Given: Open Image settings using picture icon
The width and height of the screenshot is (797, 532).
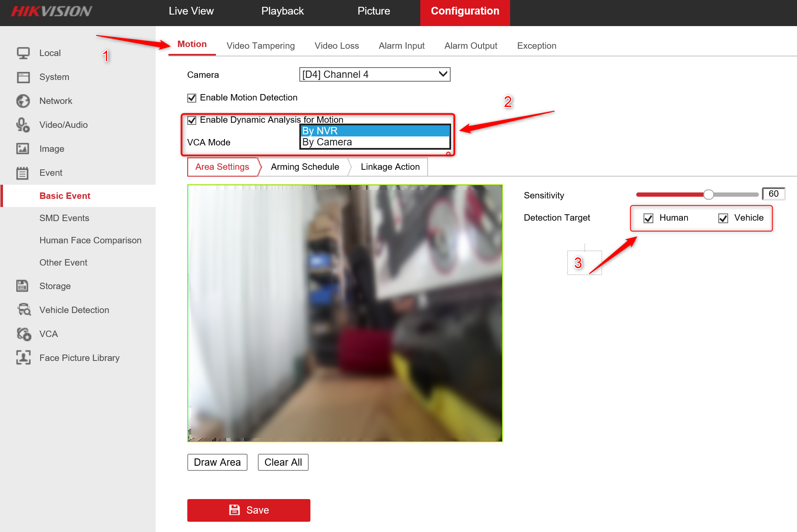Looking at the screenshot, I should [x=23, y=148].
